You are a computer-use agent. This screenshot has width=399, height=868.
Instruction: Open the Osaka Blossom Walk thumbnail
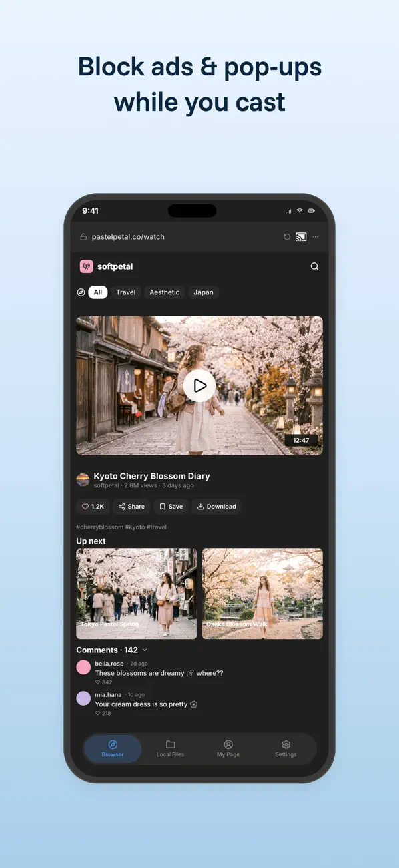262,594
